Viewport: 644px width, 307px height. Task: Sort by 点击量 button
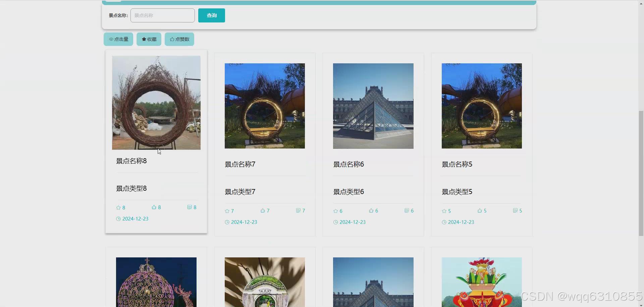pos(118,39)
